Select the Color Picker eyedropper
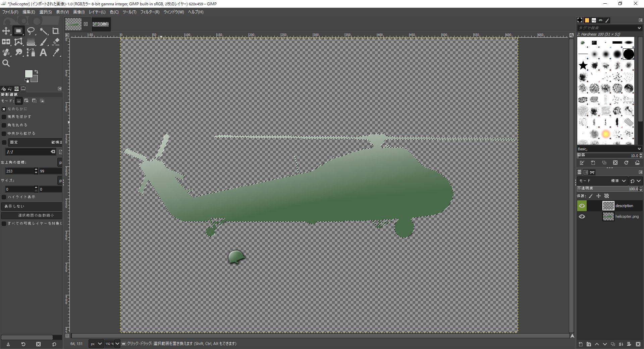The width and height of the screenshot is (644, 349). coord(56,53)
